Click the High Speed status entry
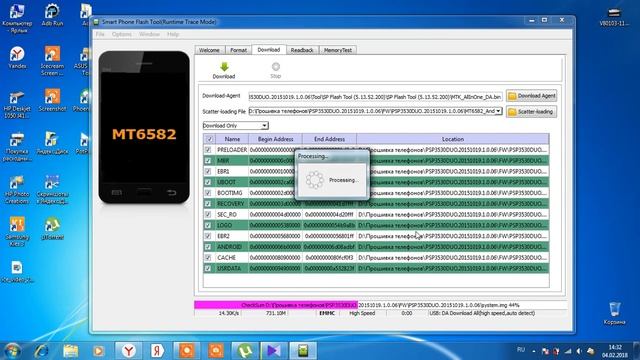 click(x=362, y=313)
